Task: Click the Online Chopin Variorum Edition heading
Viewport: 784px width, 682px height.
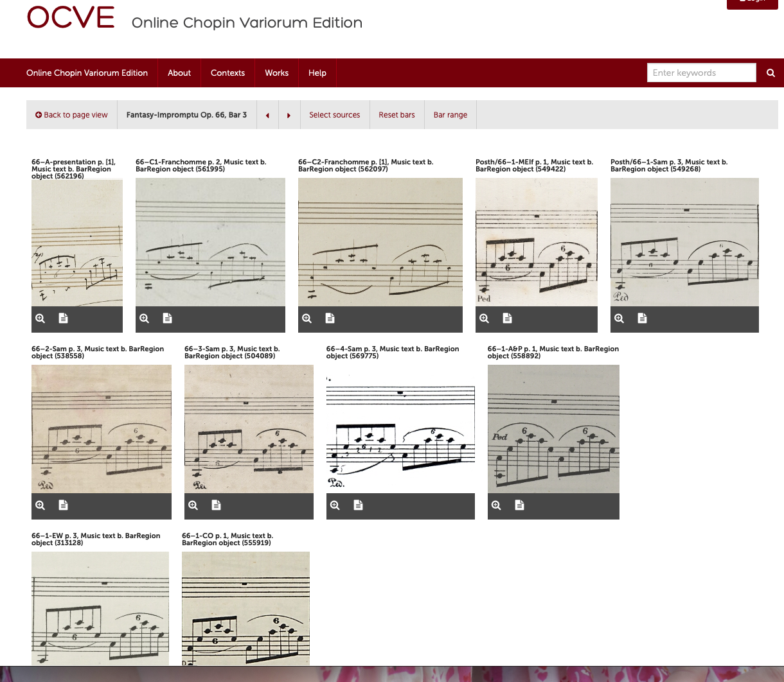Action: click(247, 23)
